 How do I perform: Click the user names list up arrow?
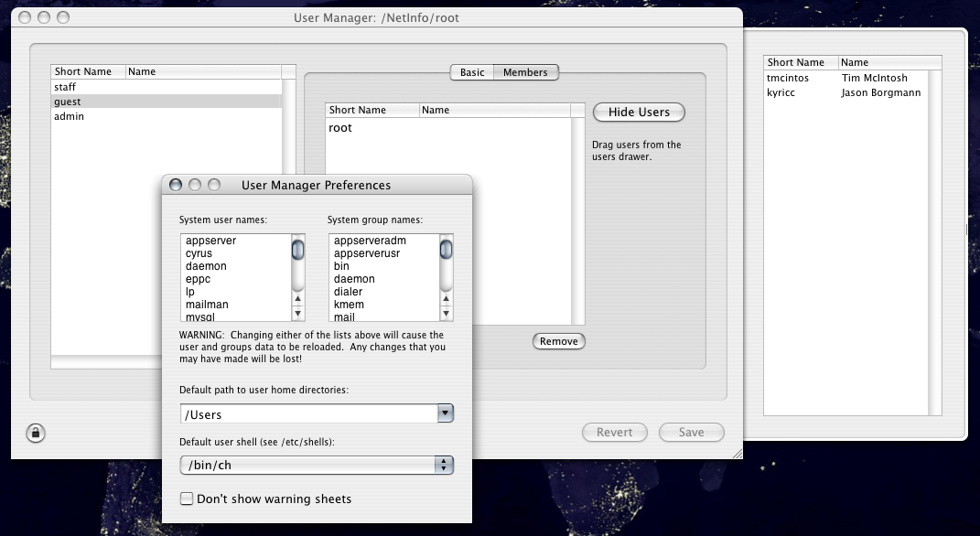click(298, 299)
